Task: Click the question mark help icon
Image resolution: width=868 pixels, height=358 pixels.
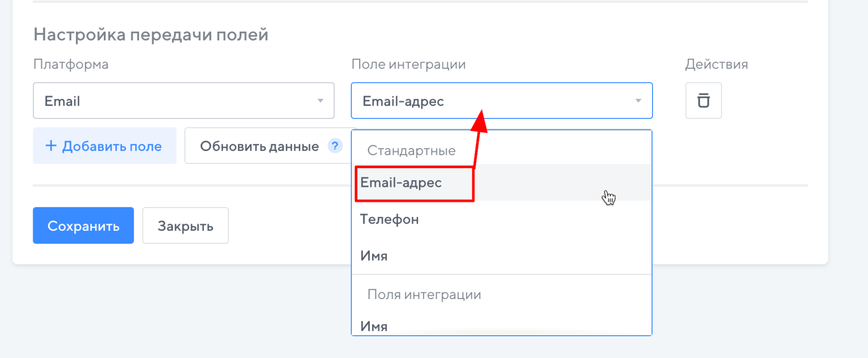Action: coord(335,146)
